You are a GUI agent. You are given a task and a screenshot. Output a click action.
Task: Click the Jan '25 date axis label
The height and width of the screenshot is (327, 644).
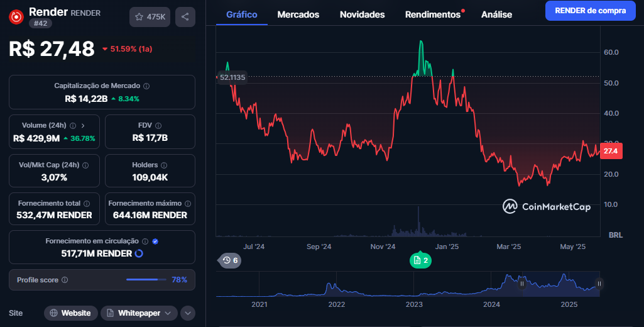pyautogui.click(x=447, y=247)
